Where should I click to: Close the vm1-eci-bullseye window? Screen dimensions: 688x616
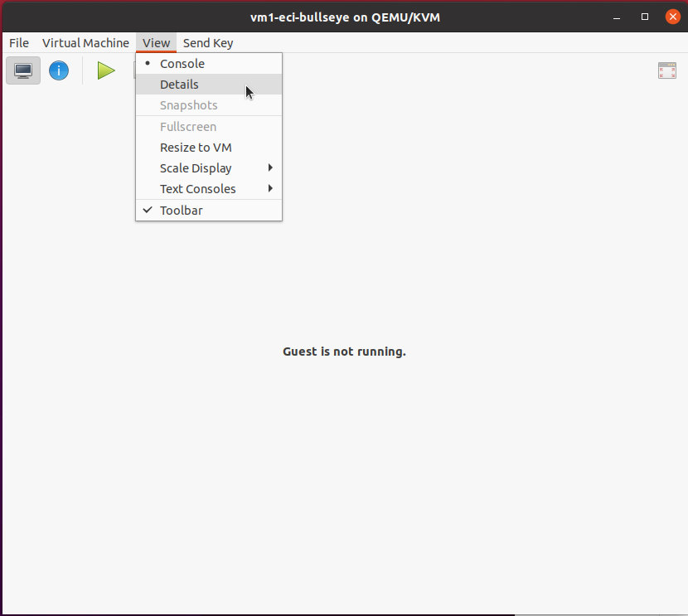point(672,17)
